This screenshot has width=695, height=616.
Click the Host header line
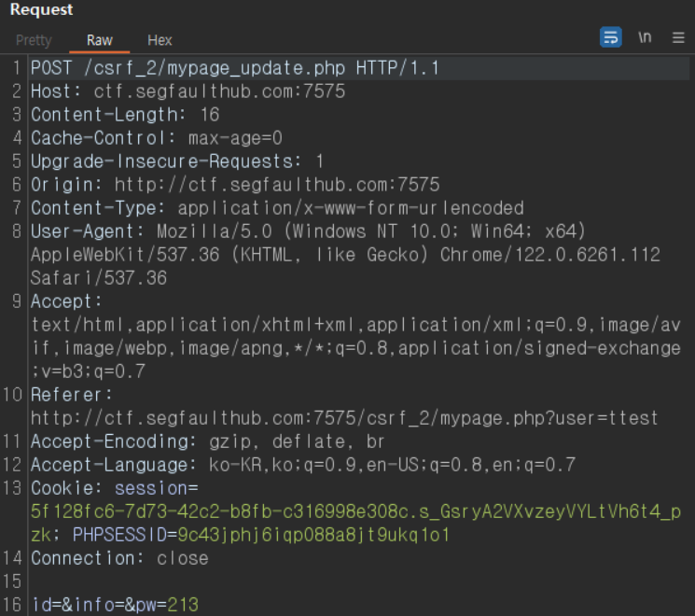[188, 91]
